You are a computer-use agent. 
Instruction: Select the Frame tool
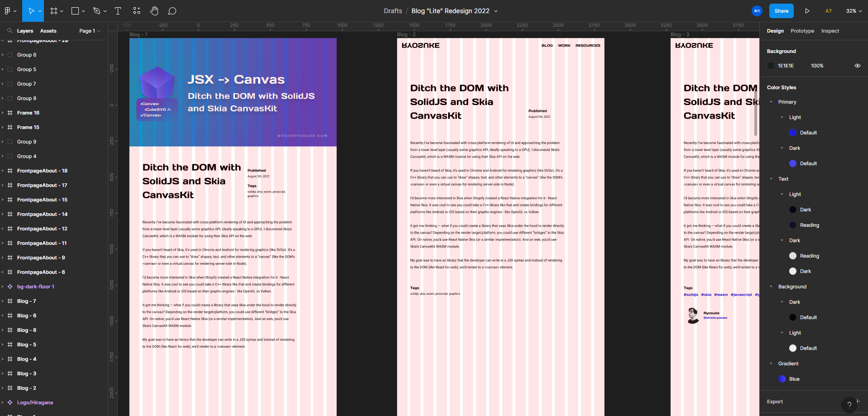(x=54, y=11)
